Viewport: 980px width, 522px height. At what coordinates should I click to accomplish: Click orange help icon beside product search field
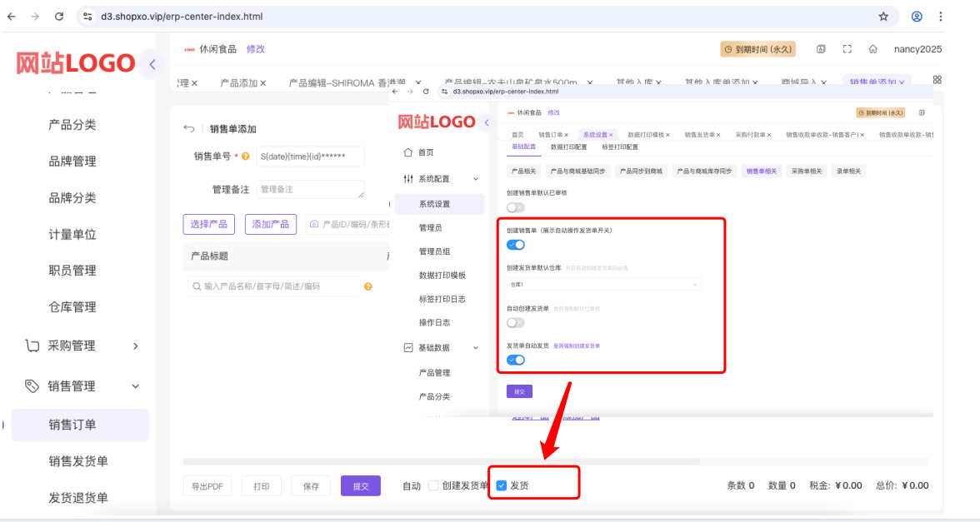[368, 286]
